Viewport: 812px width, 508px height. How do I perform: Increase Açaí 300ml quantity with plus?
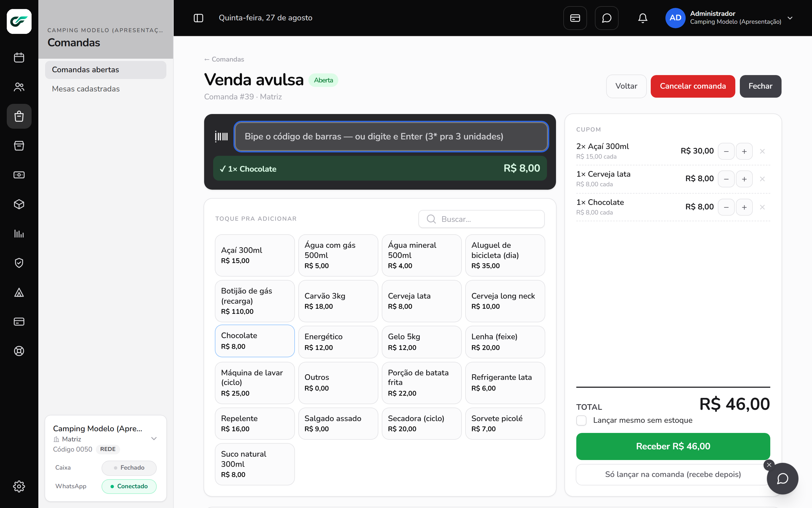[744, 151]
